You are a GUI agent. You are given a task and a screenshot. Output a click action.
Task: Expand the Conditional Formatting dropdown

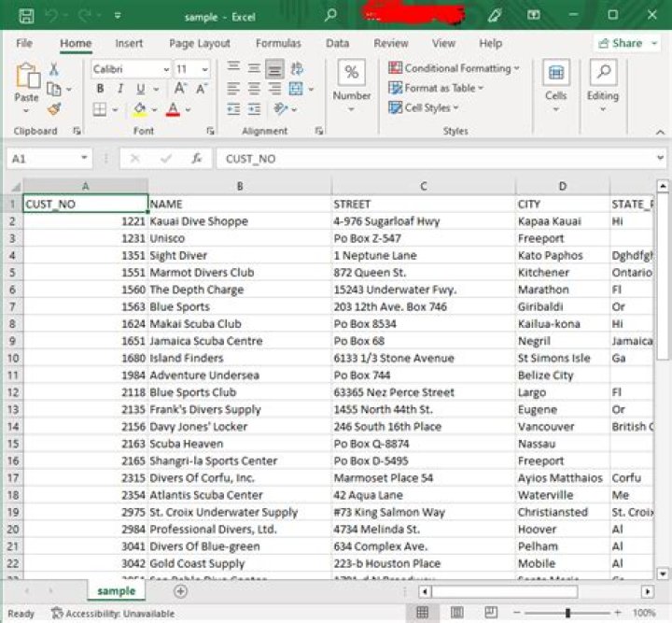[x=517, y=68]
